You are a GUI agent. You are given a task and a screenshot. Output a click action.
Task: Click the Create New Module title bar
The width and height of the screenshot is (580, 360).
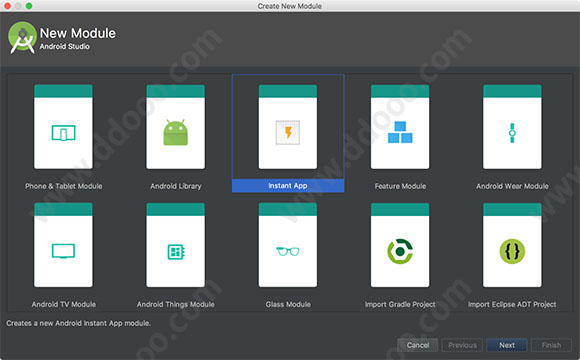[290, 6]
